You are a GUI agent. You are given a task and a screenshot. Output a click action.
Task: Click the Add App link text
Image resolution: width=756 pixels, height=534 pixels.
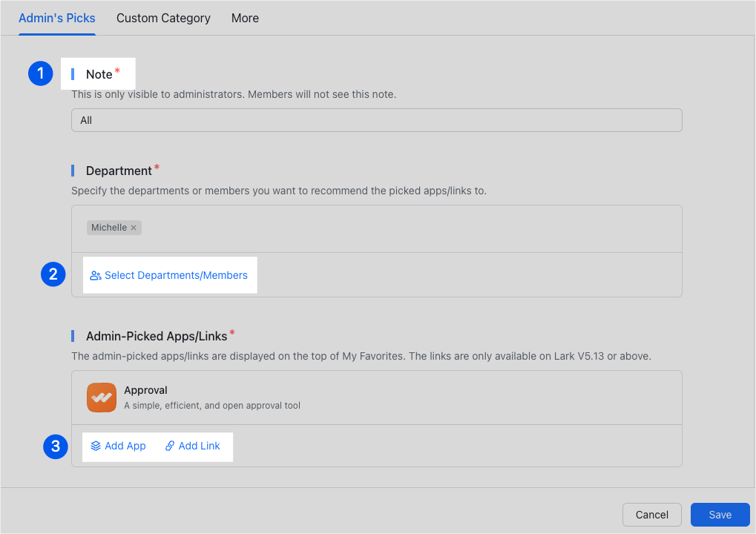125,446
